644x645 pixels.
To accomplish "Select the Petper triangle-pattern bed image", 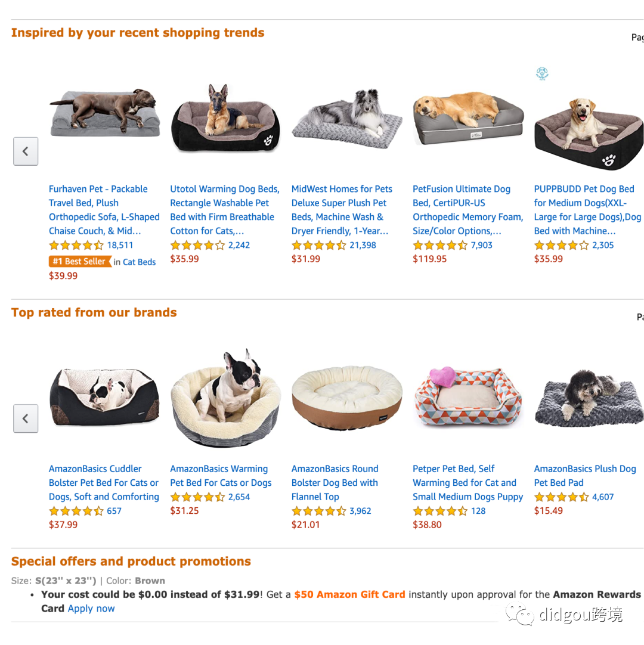I will [x=468, y=396].
